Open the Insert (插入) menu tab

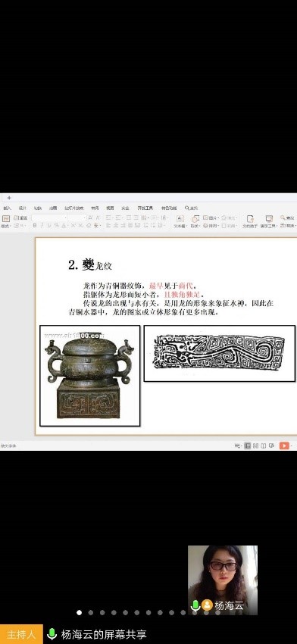pyautogui.click(x=7, y=208)
